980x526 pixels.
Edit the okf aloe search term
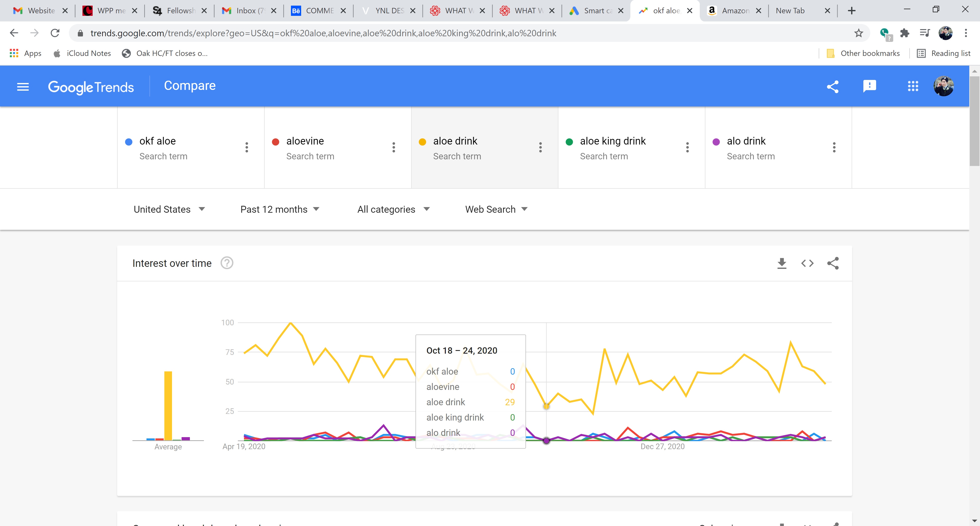coord(157,141)
